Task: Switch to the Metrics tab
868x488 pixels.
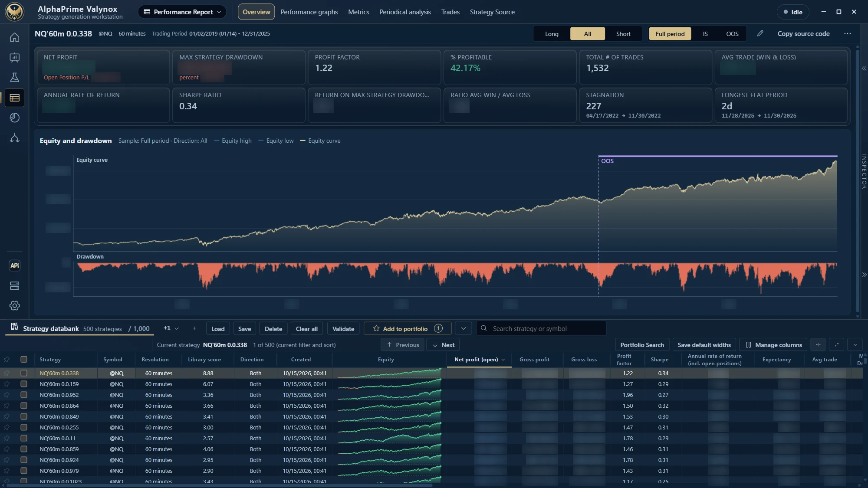Action: pos(358,12)
